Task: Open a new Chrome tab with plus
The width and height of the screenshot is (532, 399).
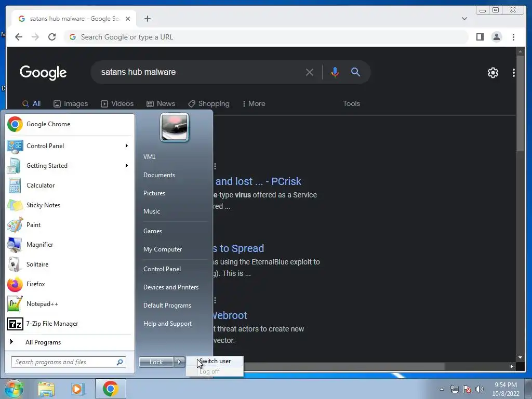Action: tap(147, 19)
